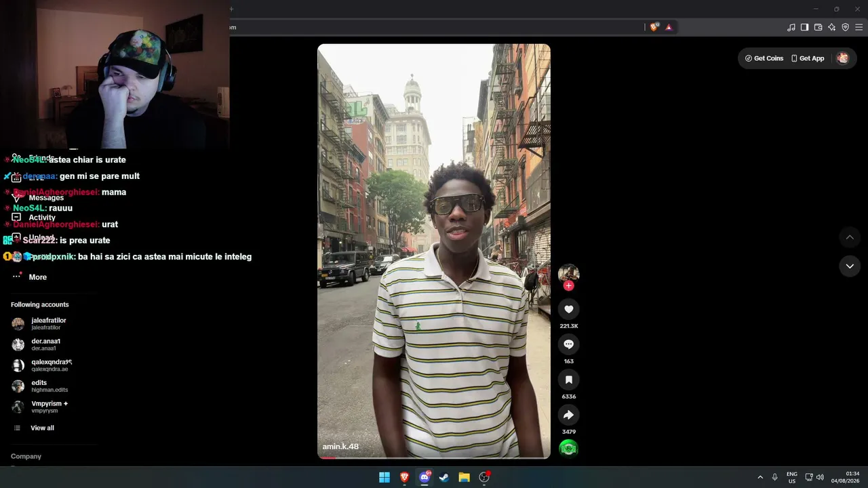Open the video comments bubble
868x488 pixels.
point(568,344)
